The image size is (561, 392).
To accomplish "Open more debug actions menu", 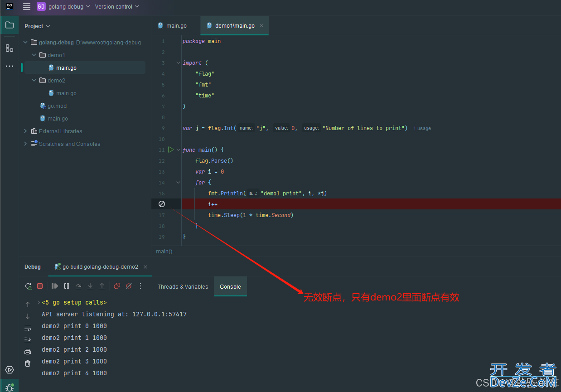I will [x=140, y=286].
